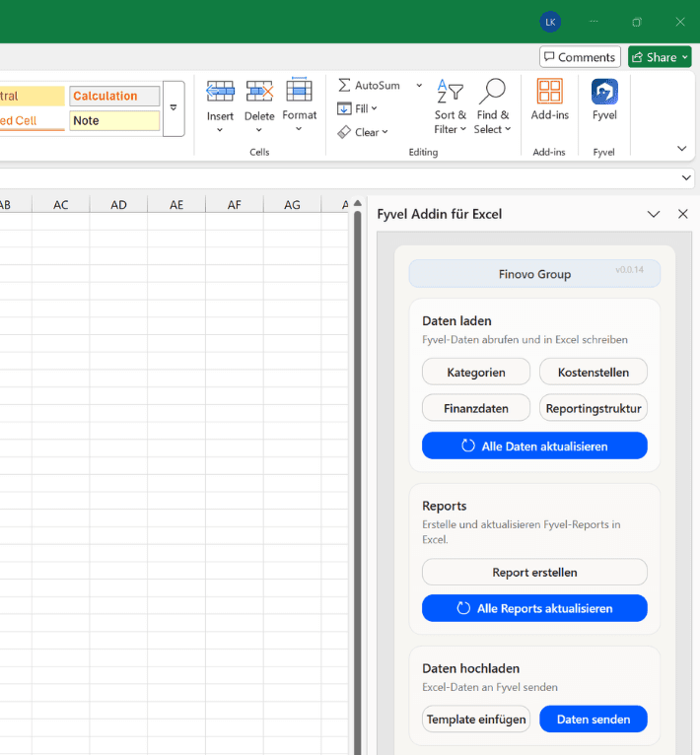700x755 pixels.
Task: Select column AC header
Action: coord(61,205)
